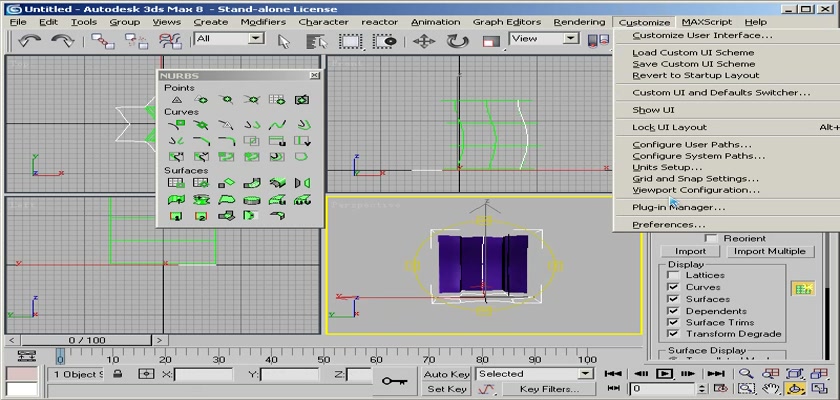
Task: Activate the Select and Scale tool
Action: pyautogui.click(x=491, y=41)
